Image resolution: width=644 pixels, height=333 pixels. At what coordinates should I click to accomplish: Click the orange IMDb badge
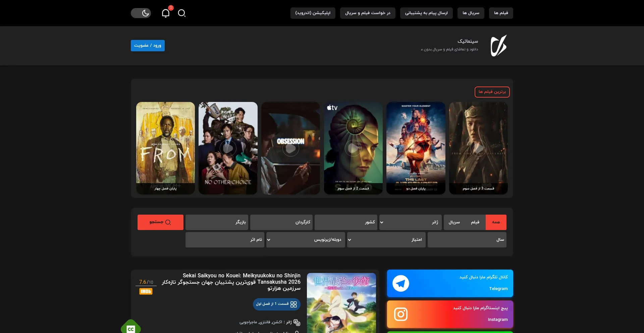146,291
